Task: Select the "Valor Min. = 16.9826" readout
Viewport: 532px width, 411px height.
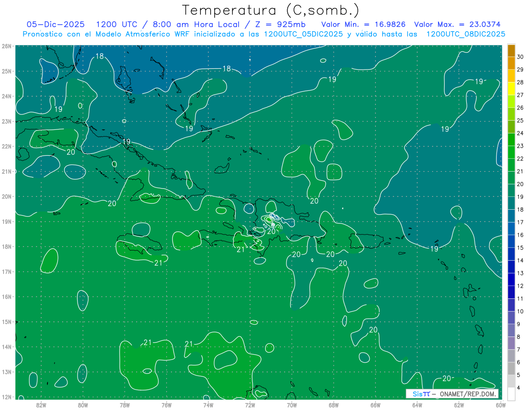Action: pos(364,24)
